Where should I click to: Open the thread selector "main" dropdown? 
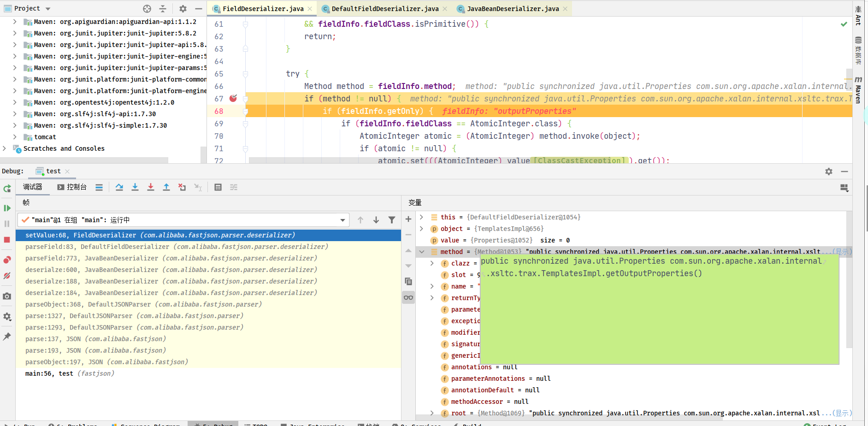pos(183,220)
